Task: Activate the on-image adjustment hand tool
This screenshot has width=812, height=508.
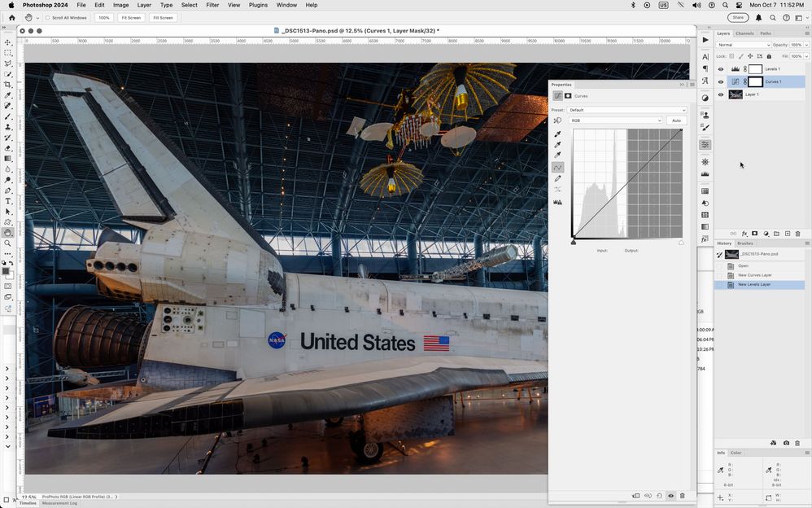Action: coord(557,120)
